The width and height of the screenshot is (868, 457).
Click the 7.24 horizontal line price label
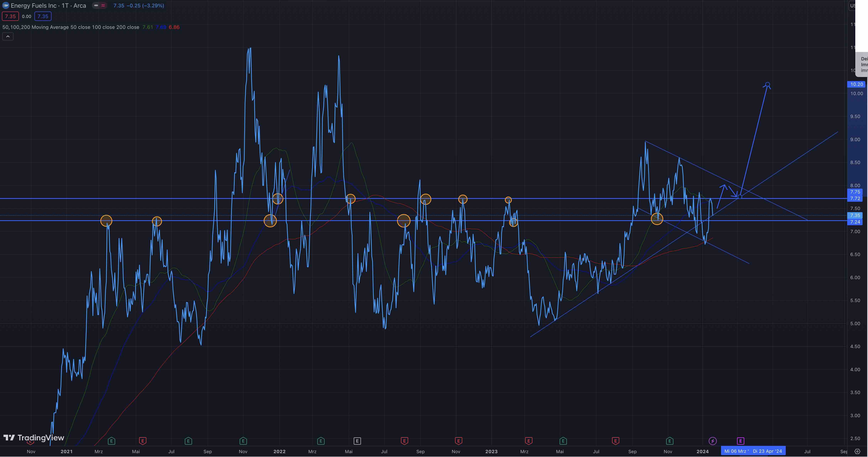pyautogui.click(x=855, y=222)
